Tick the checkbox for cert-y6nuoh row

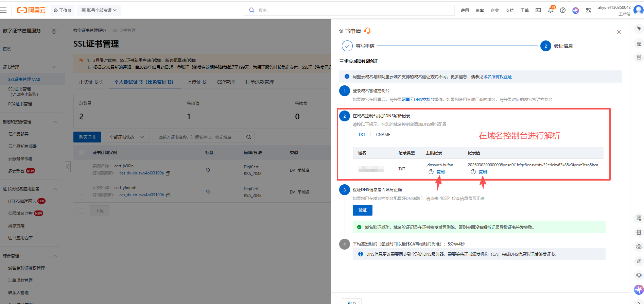click(82, 192)
